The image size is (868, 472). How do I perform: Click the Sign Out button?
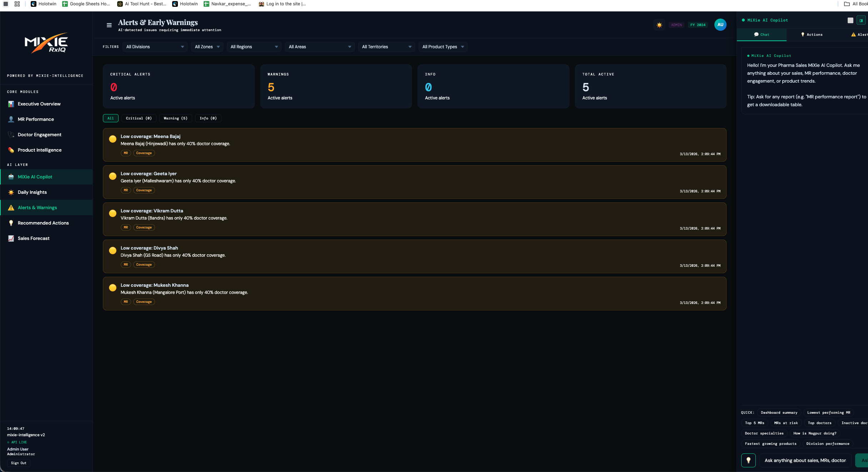pyautogui.click(x=19, y=463)
